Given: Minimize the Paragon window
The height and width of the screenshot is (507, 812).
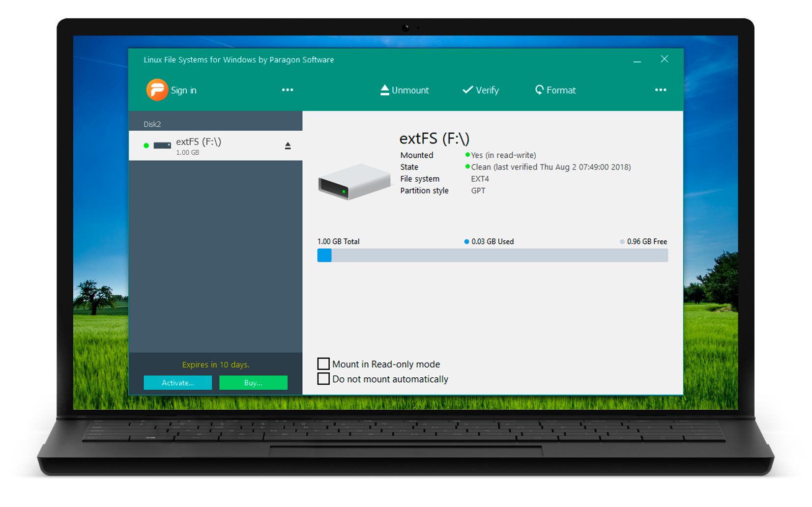Looking at the screenshot, I should [637, 60].
